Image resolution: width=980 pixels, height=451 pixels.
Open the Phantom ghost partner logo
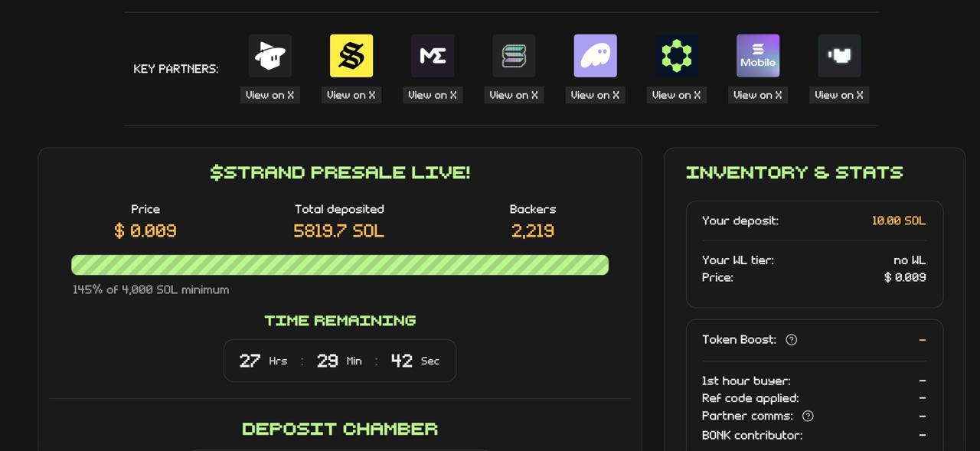point(596,56)
